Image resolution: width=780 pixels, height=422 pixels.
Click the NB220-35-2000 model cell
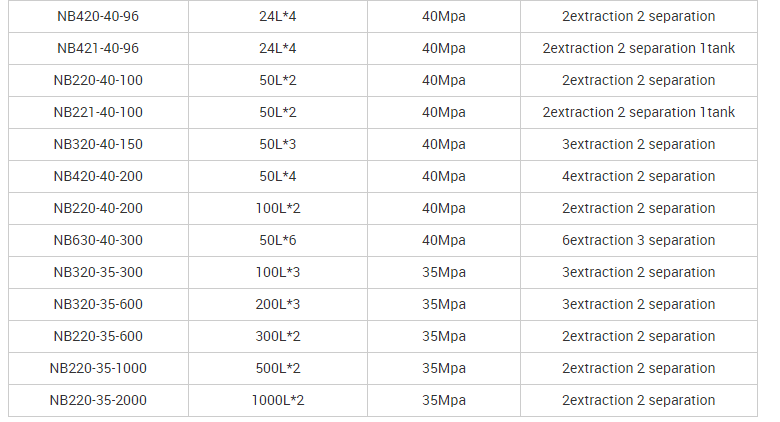98,400
